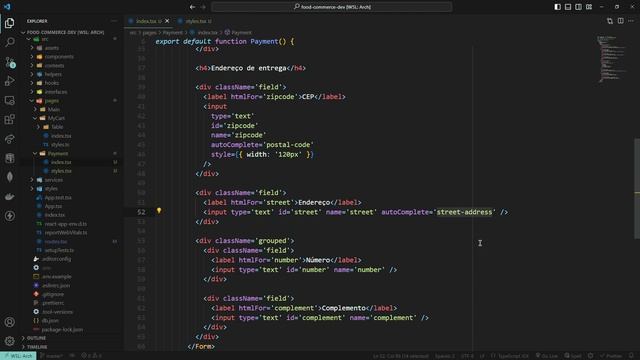Click the Go Live status bar button
This screenshot has height=360, width=640.
(547, 356)
